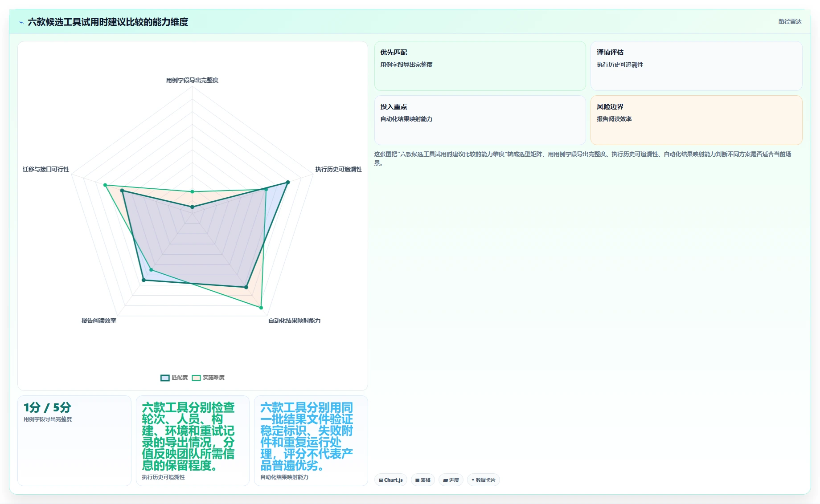The image size is (820, 504).
Task: Open the 投入重点 card
Action: point(480,120)
